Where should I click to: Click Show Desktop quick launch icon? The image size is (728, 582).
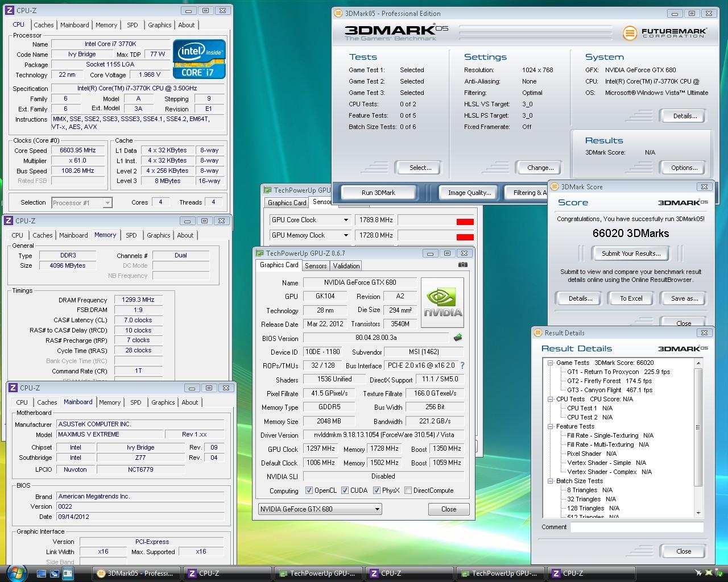[x=43, y=573]
